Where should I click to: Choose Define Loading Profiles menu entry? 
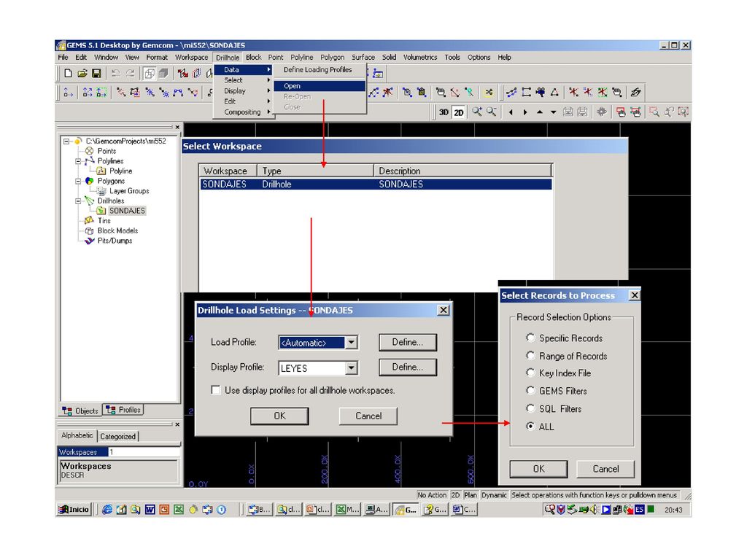[320, 70]
